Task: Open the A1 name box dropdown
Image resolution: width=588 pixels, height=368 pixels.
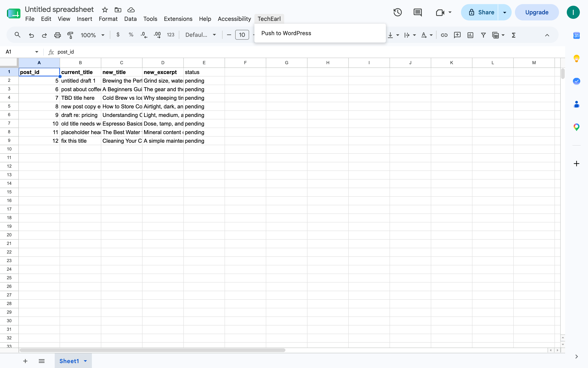Action: click(37, 52)
